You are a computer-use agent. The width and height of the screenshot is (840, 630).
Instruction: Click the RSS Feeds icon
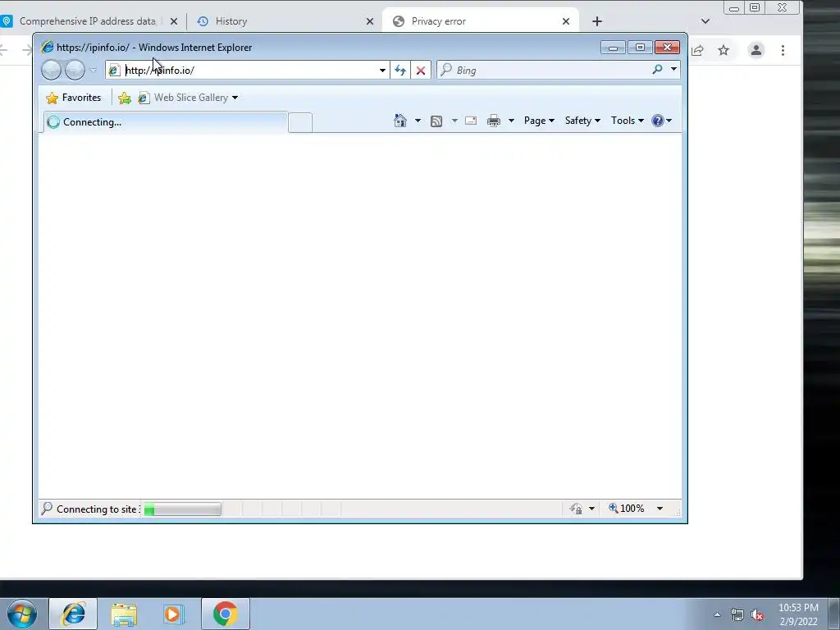point(436,121)
